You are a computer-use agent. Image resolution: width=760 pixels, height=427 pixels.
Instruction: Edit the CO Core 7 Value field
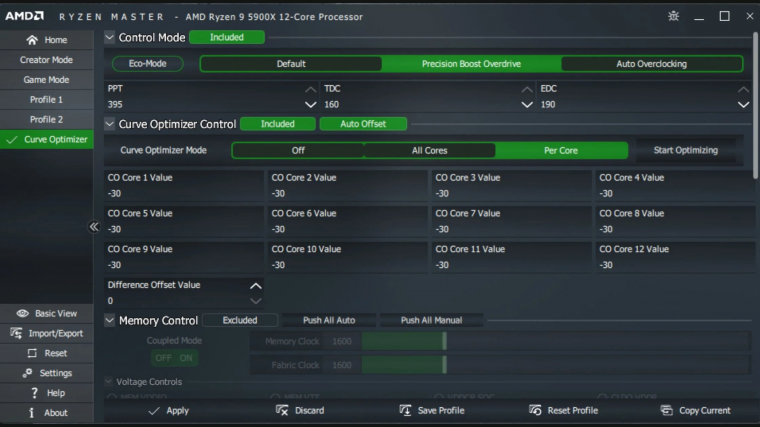[x=511, y=221]
